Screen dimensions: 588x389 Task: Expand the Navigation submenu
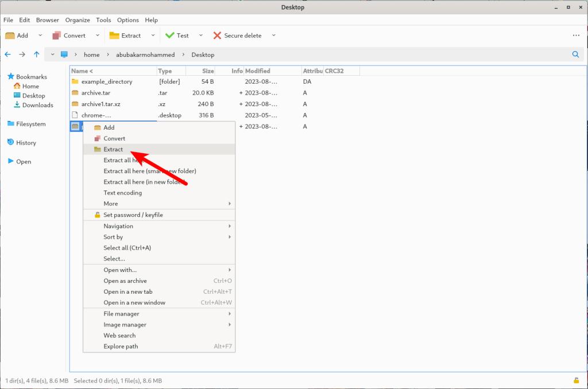[x=118, y=225]
